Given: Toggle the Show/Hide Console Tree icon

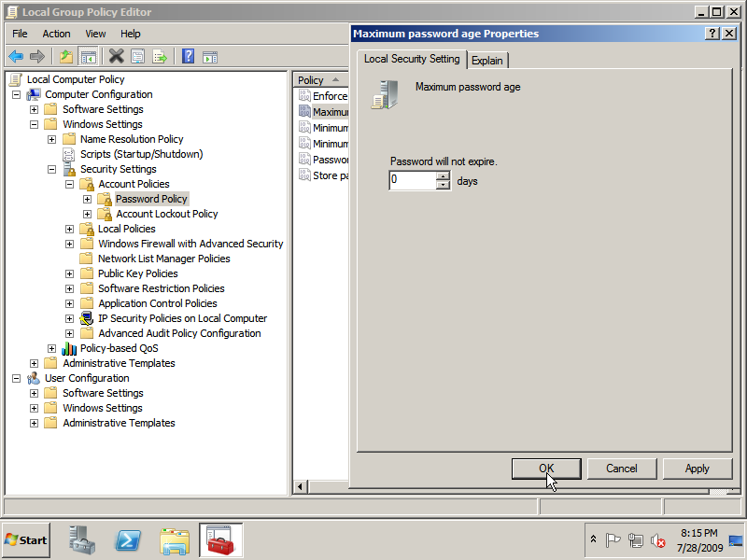Looking at the screenshot, I should tap(88, 57).
